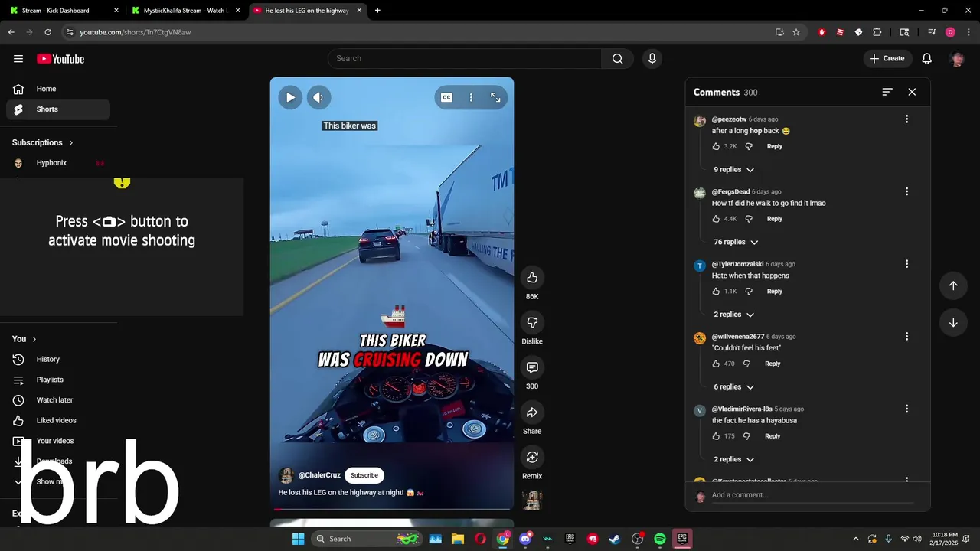Screen dimensions: 980x551
Task: Remix this Short
Action: [532, 457]
